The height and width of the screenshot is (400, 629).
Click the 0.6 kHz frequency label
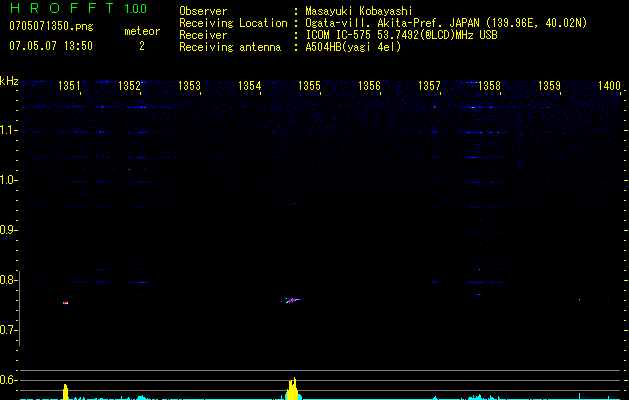point(8,380)
